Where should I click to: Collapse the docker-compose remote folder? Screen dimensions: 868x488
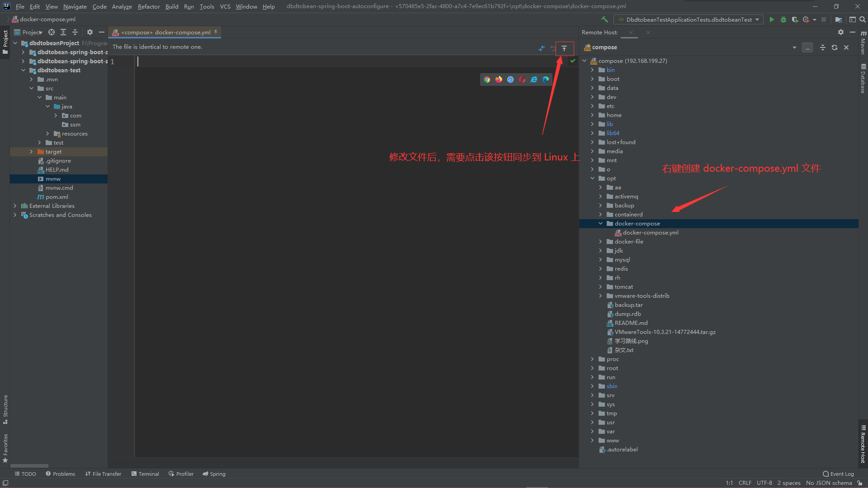[600, 224]
